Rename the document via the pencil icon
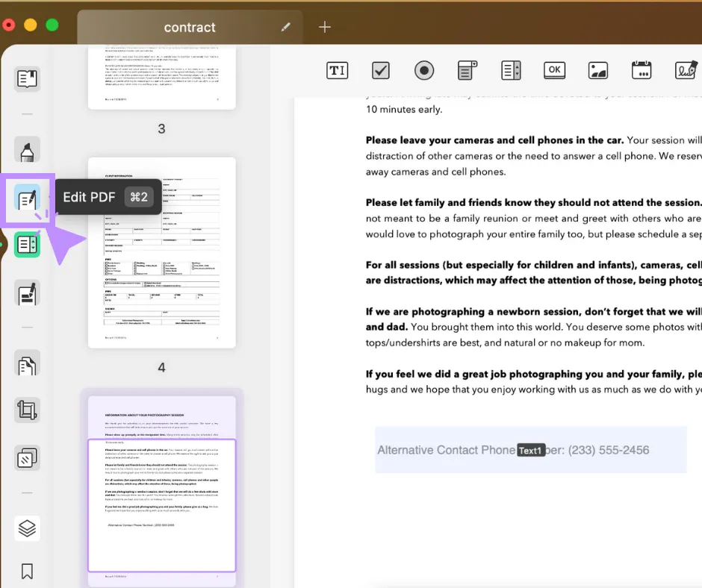Screen dimensions: 702x588 click(x=285, y=26)
